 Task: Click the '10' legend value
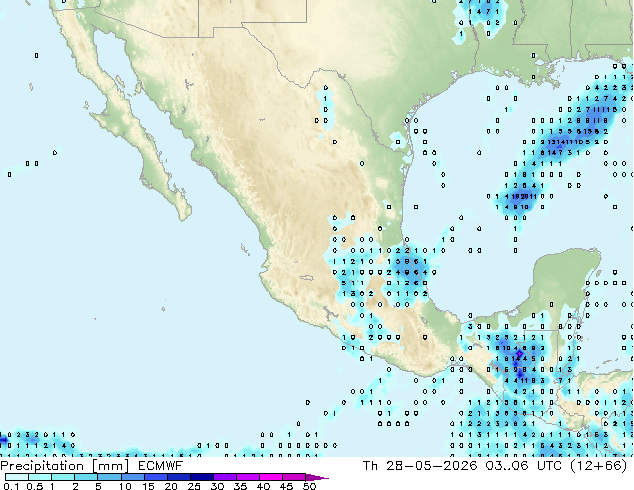[125, 486]
